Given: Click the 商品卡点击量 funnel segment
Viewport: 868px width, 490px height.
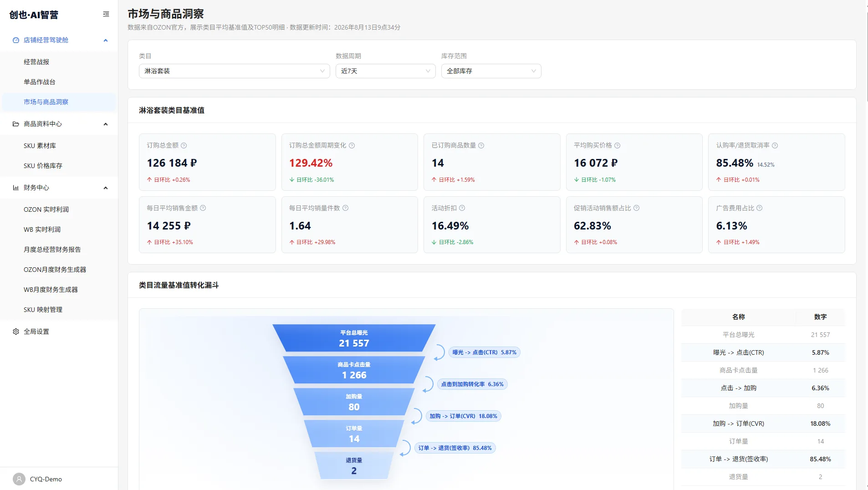Looking at the screenshot, I should tap(354, 370).
